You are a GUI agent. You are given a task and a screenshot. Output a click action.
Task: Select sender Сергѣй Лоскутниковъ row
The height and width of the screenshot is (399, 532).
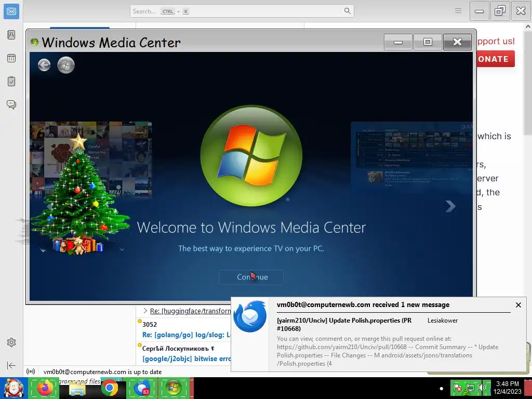179,349
